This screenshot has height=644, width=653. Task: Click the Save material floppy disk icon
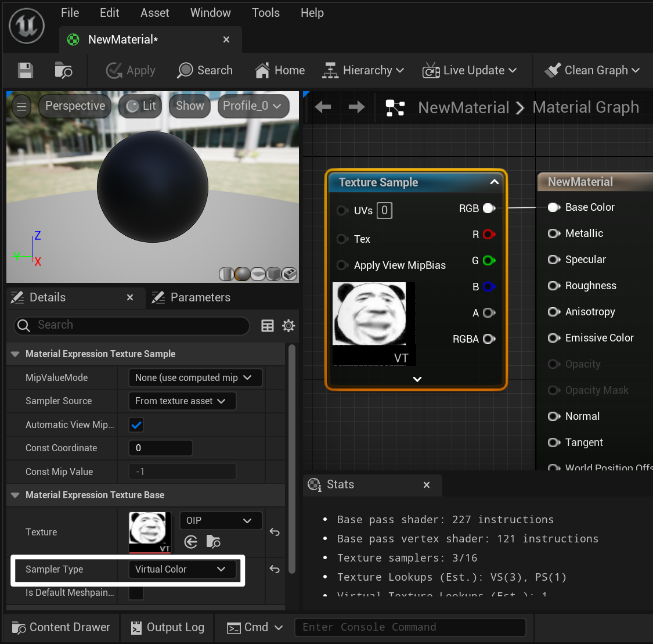(26, 70)
